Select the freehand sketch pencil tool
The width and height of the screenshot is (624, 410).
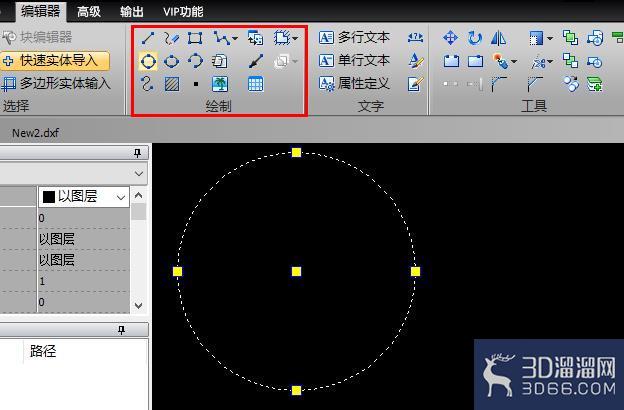pyautogui.click(x=172, y=38)
